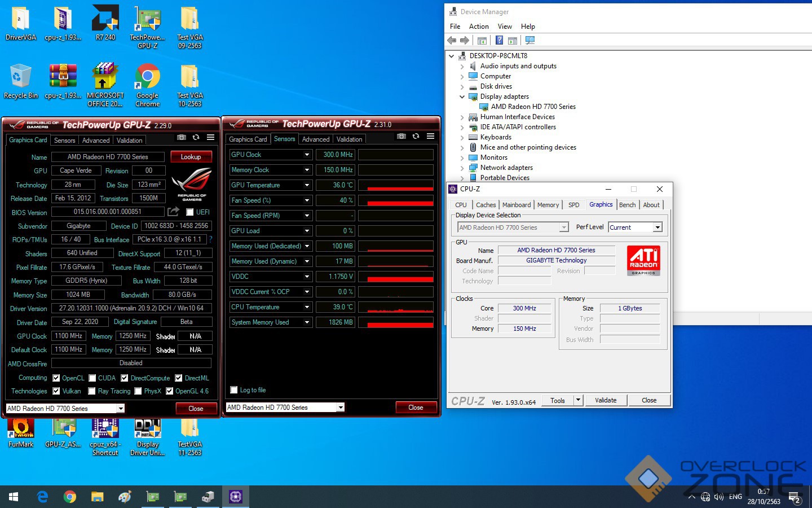
Task: Click the Validate button in CPU-Z
Action: pyautogui.click(x=606, y=400)
